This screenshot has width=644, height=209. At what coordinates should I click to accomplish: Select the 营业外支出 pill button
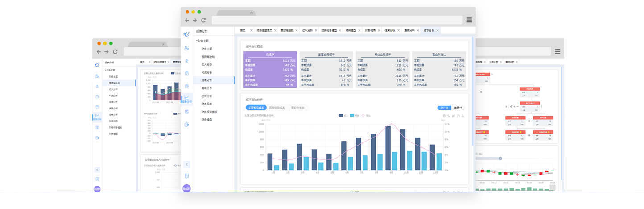pos(297,108)
